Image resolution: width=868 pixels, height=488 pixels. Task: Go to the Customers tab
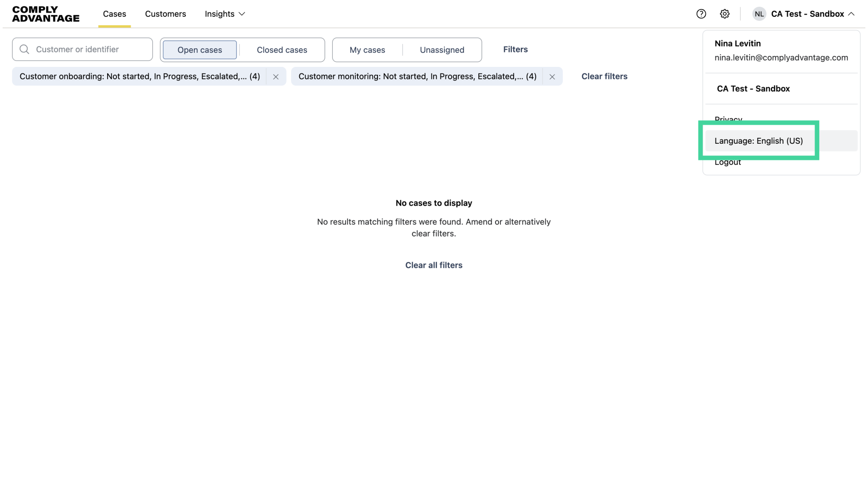point(165,14)
